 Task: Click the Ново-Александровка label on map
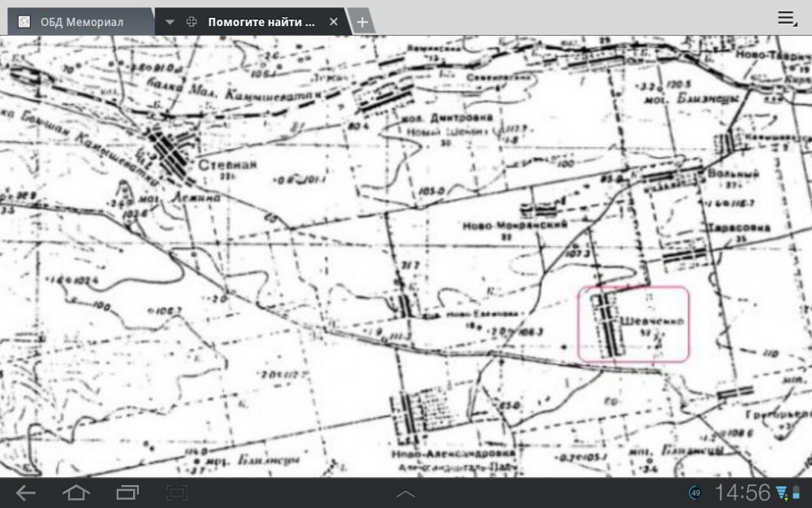click(453, 454)
